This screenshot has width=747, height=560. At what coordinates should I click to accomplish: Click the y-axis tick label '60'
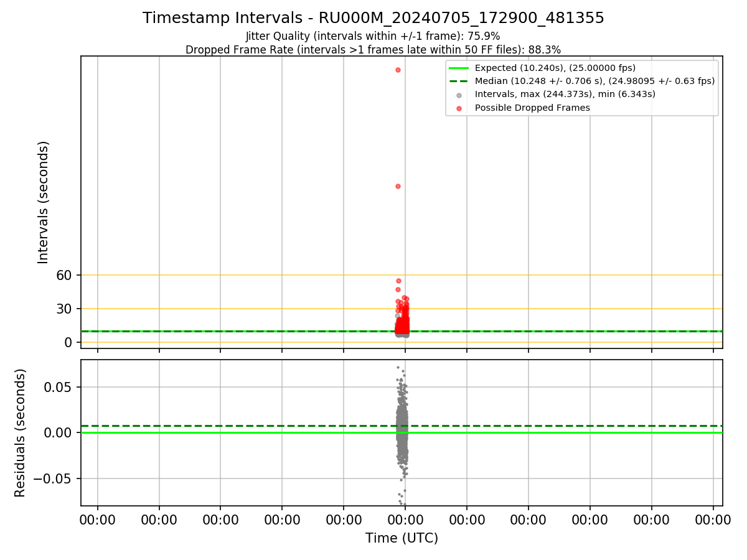click(x=65, y=275)
